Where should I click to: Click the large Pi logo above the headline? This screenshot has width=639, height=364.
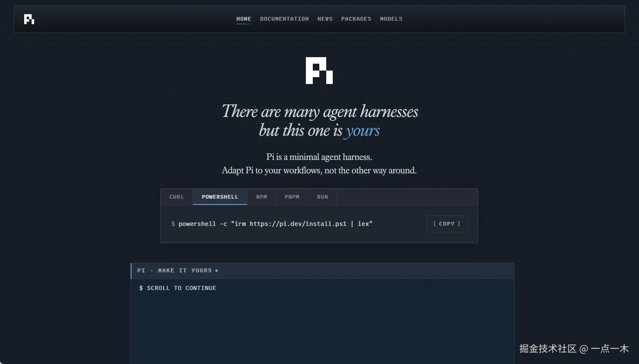pyautogui.click(x=319, y=71)
